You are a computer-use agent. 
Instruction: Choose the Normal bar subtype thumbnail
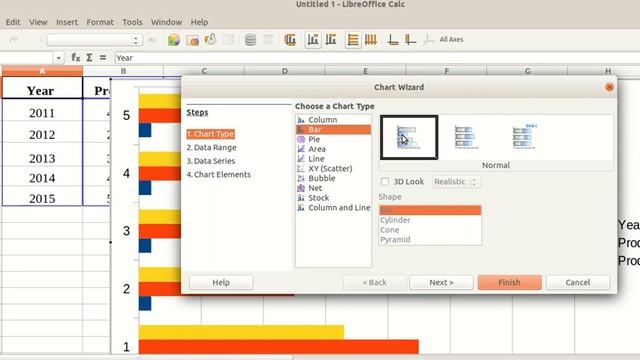pos(409,138)
